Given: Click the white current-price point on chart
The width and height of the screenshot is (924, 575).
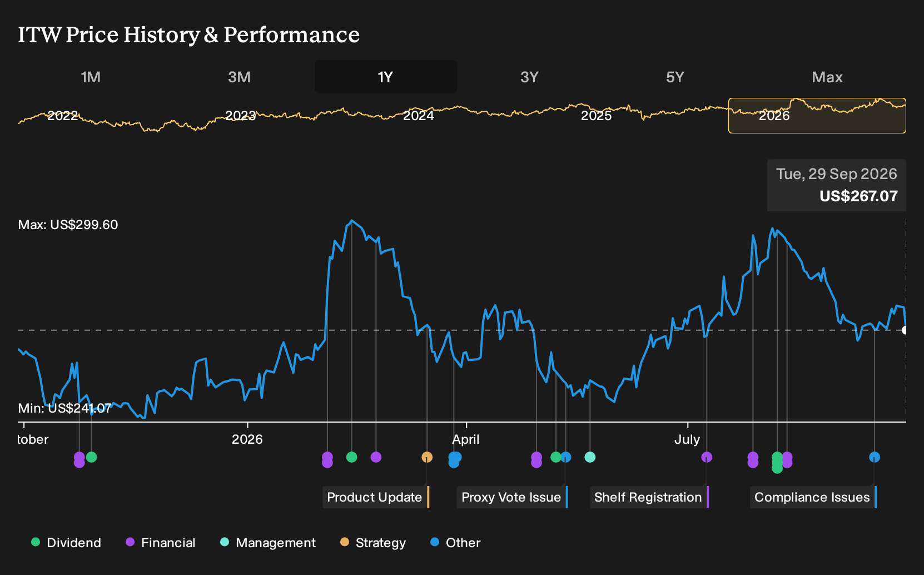Looking at the screenshot, I should click(x=905, y=330).
